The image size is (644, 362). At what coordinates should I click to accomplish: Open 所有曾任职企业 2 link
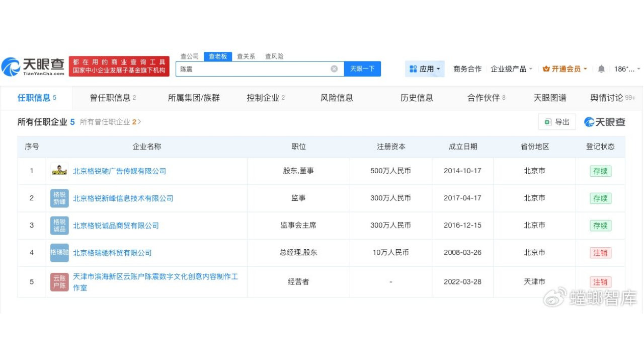tap(111, 122)
